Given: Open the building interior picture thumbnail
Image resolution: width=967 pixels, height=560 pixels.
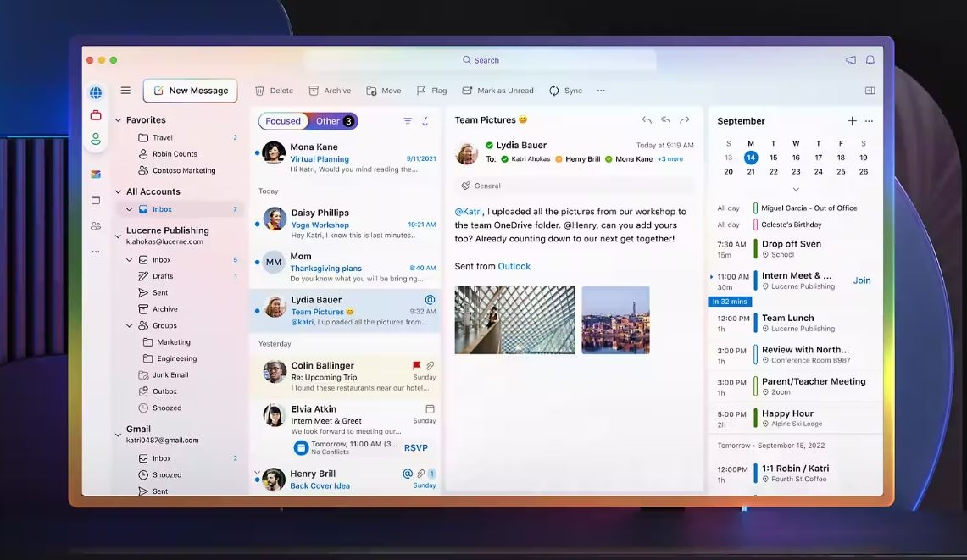Looking at the screenshot, I should (515, 320).
